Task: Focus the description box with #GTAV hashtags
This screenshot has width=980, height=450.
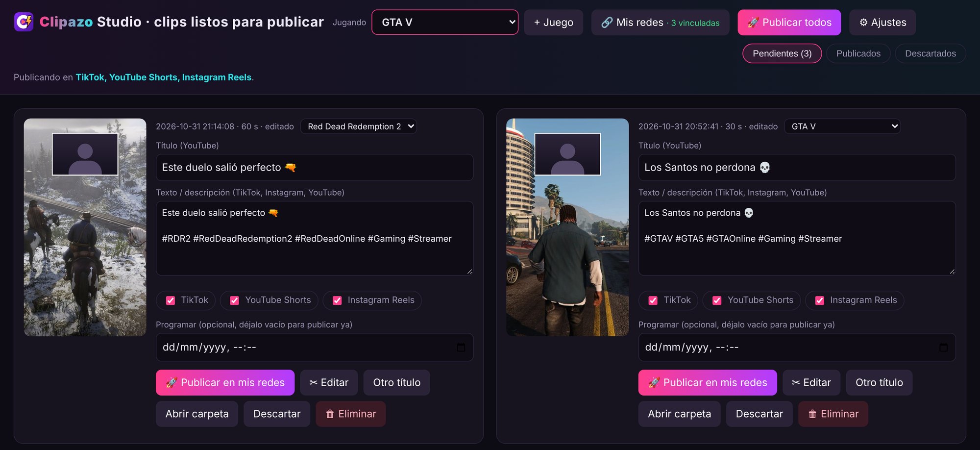Action: coord(797,238)
